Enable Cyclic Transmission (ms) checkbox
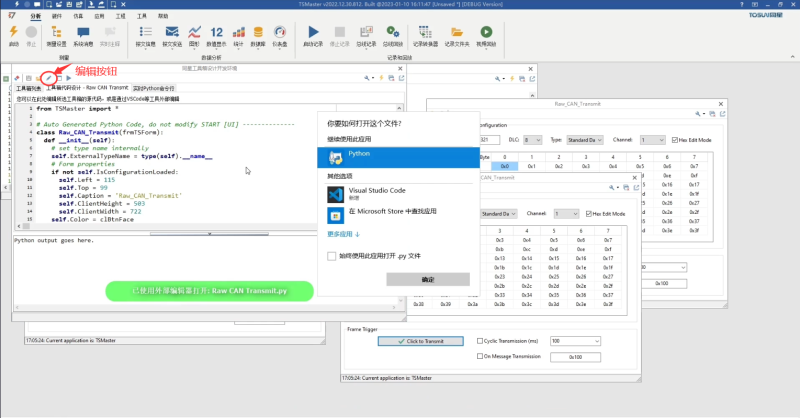The image size is (800, 418). (x=482, y=340)
